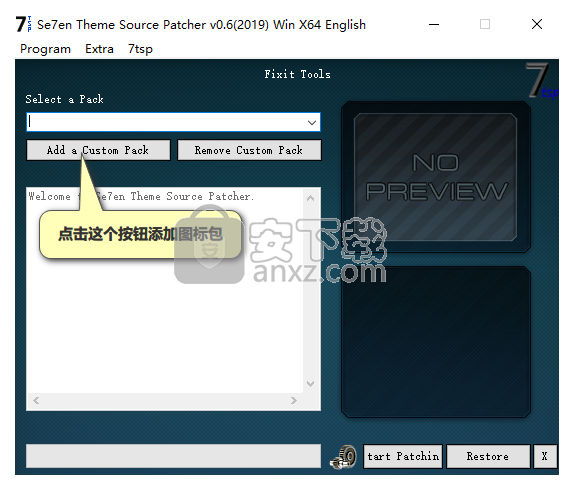Viewport: 565px width, 491px height.
Task: Click the log scroll right arrow
Action: click(294, 400)
